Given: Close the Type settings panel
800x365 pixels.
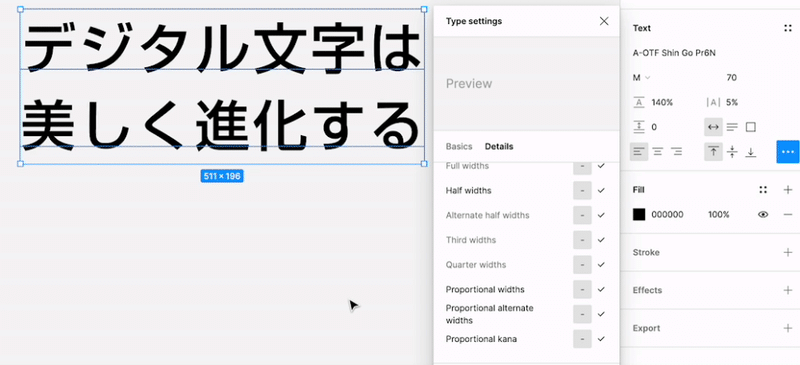Looking at the screenshot, I should coord(604,21).
